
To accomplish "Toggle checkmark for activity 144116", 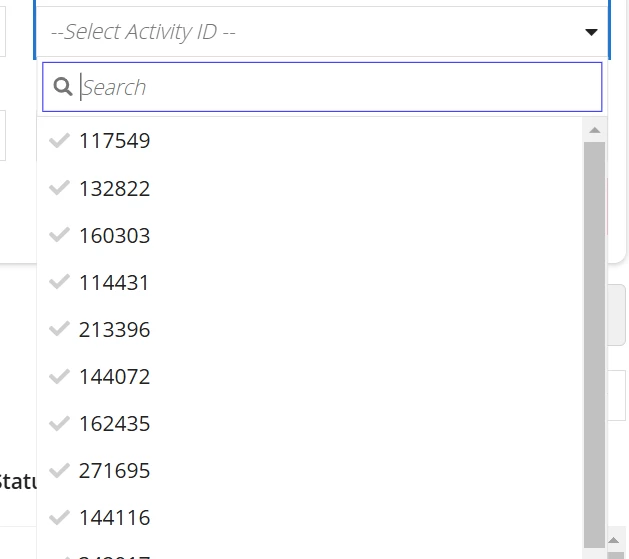I will (x=59, y=517).
